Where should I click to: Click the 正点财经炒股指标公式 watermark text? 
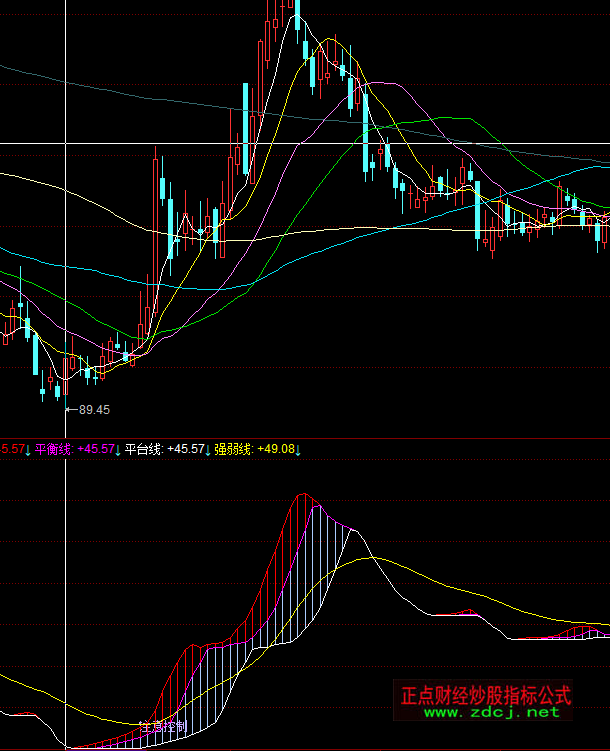pyautogui.click(x=485, y=695)
